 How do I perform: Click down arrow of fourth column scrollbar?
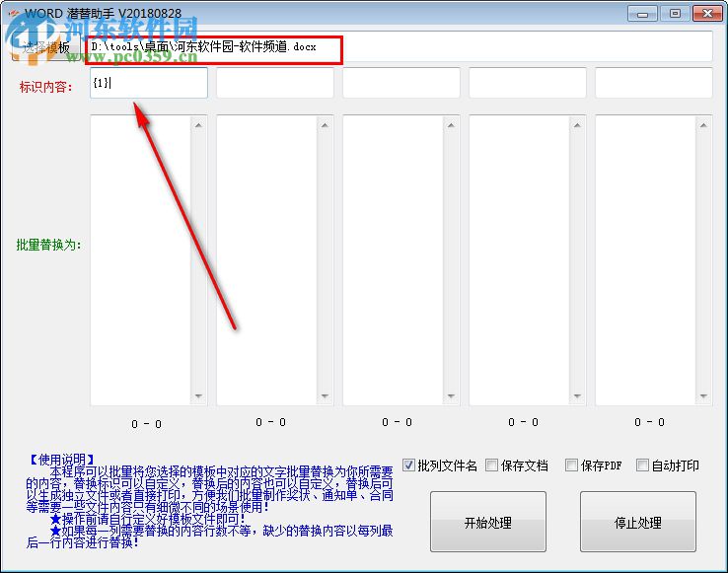[578, 396]
